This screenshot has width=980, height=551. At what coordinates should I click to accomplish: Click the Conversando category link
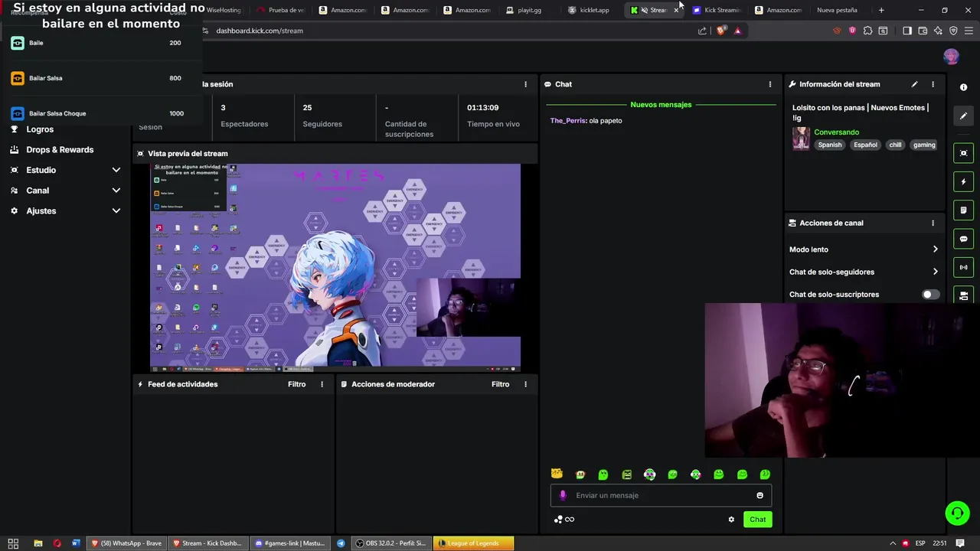point(836,132)
